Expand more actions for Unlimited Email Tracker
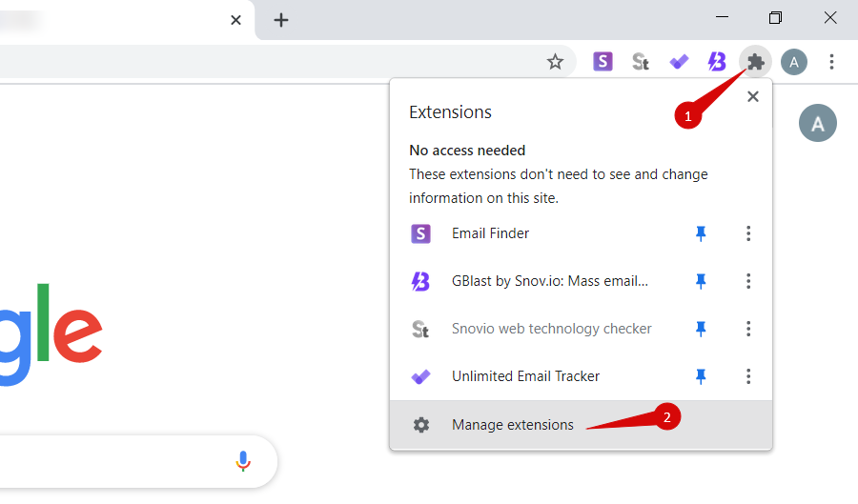The image size is (858, 504). click(748, 376)
